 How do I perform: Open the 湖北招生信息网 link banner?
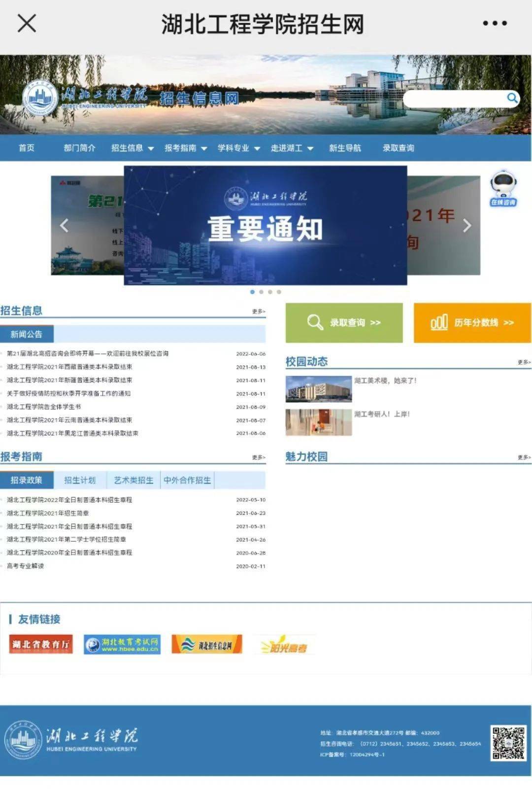(x=207, y=644)
